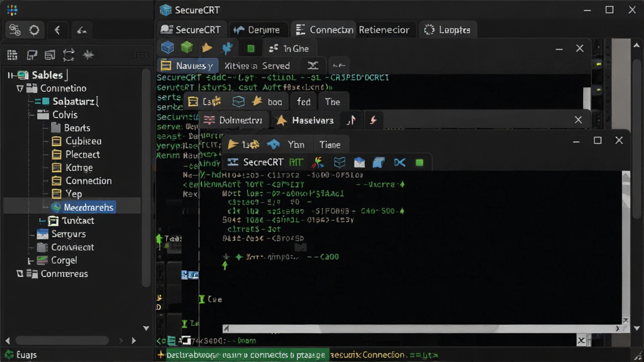This screenshot has width=644, height=362.
Task: Click the envelope box icon beside boo
Action: pos(238,102)
